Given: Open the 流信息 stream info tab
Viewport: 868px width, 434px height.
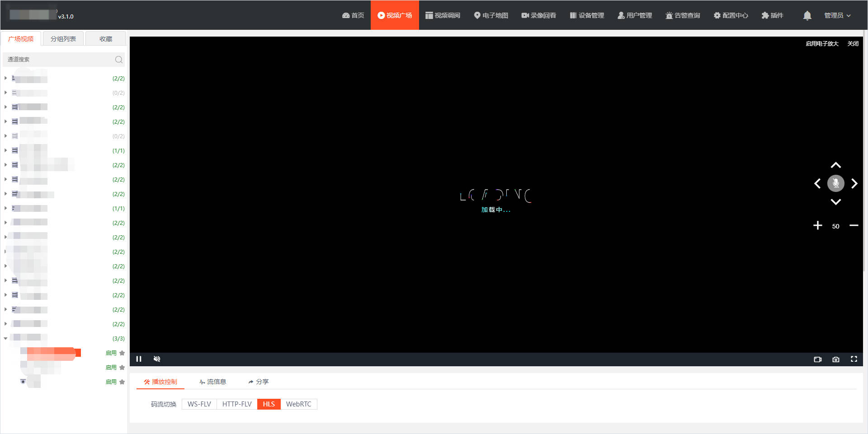Looking at the screenshot, I should coord(212,382).
